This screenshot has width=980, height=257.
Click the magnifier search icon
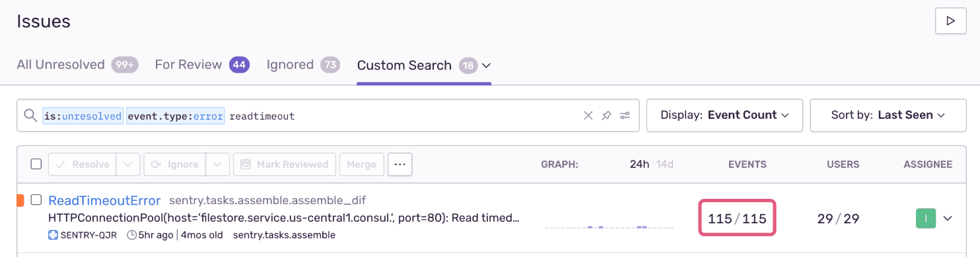tap(30, 116)
